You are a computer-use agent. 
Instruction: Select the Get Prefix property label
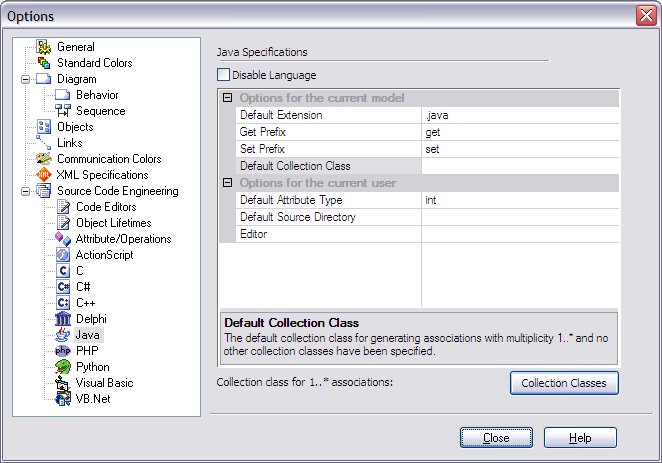263,132
